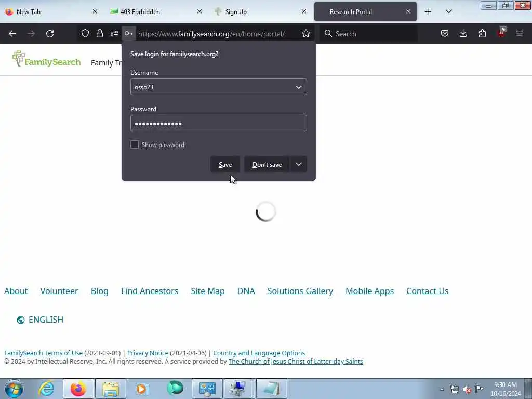Switch to the Sign Up tab
532x399 pixels.
pos(261,12)
